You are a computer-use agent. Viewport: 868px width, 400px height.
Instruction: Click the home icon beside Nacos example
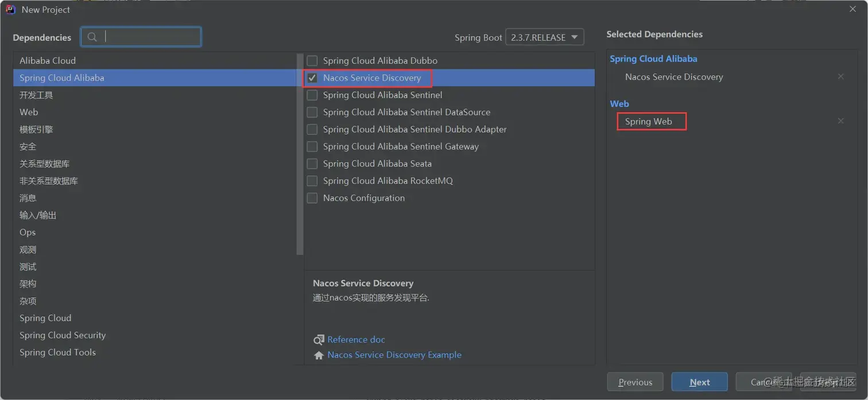click(x=319, y=355)
